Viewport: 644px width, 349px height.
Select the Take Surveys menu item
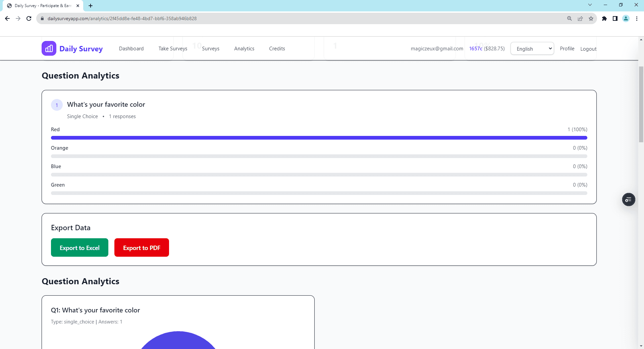click(173, 48)
